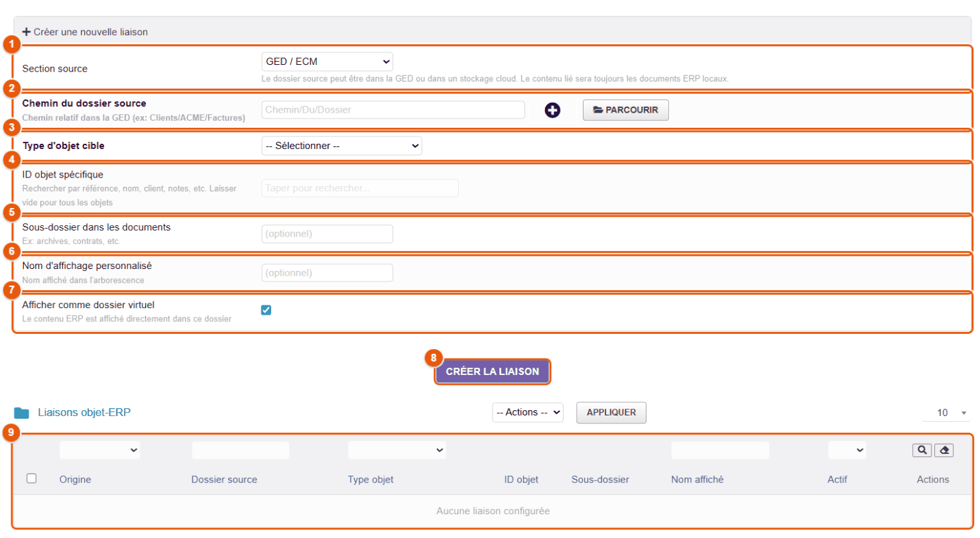Focus the Sous-dossier optional input field

point(328,234)
